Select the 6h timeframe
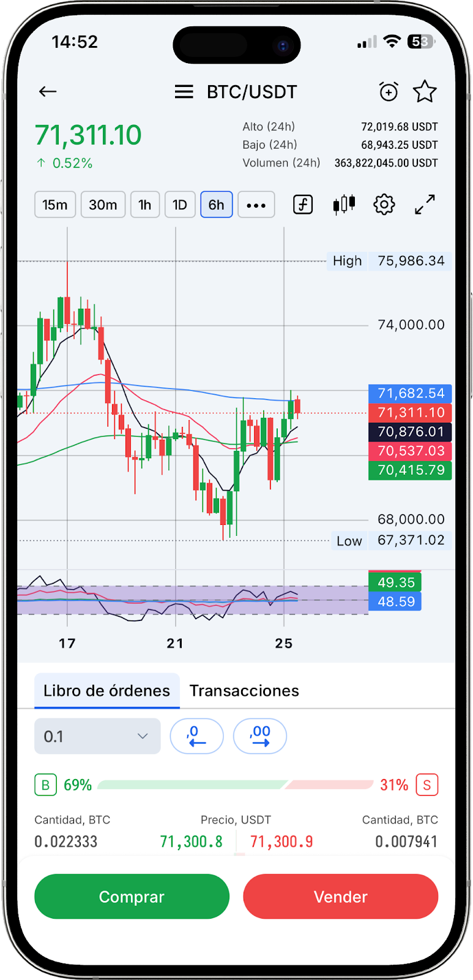Viewport: 473px width, 980px height. point(217,205)
